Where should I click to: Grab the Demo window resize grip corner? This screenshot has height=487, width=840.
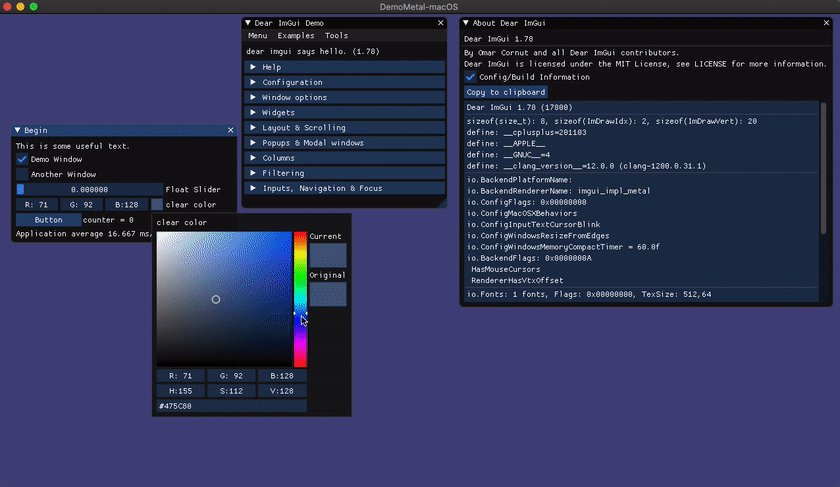tap(441, 203)
